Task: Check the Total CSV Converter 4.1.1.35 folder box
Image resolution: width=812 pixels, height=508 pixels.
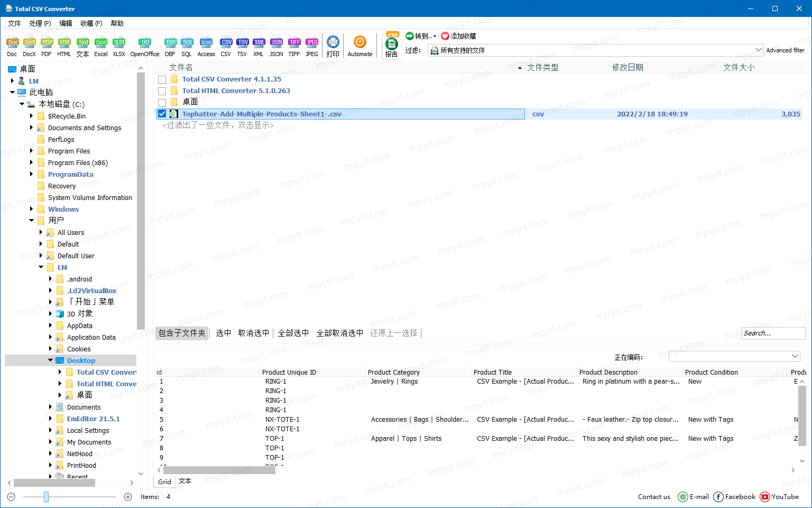Action: click(x=162, y=79)
